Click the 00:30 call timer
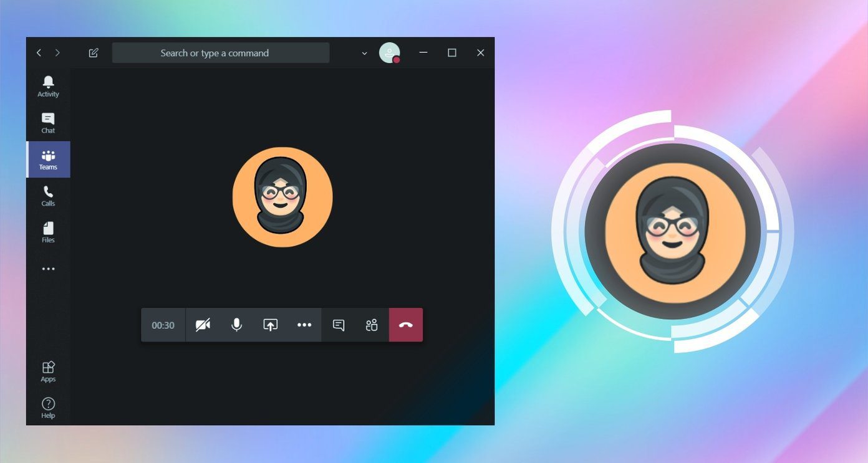 (163, 325)
